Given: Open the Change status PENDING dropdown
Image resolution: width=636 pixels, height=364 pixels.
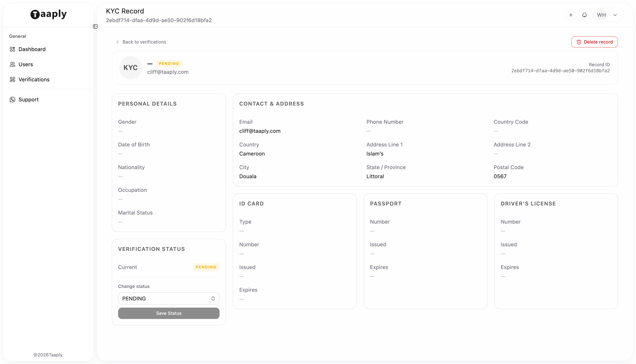Looking at the screenshot, I should coord(169,298).
